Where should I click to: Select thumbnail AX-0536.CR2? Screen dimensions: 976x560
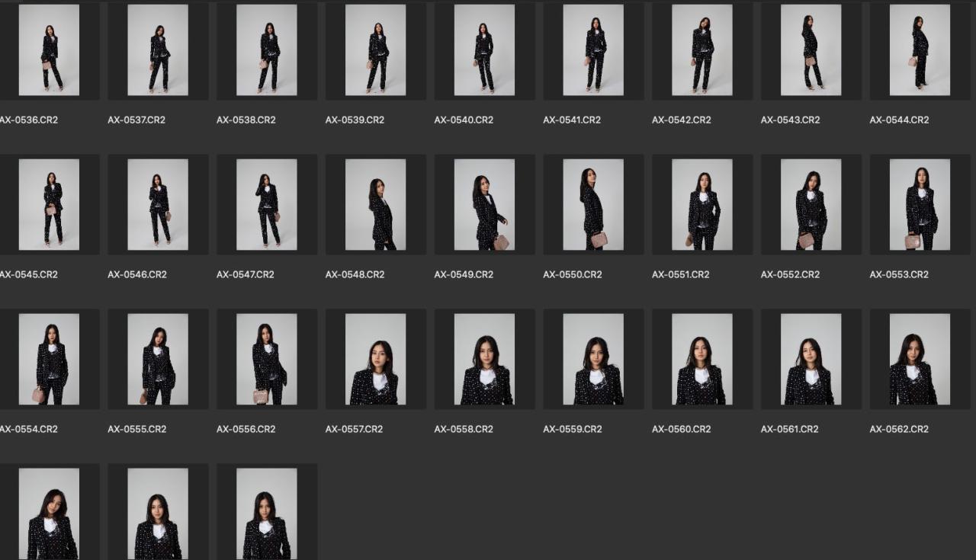[49, 50]
